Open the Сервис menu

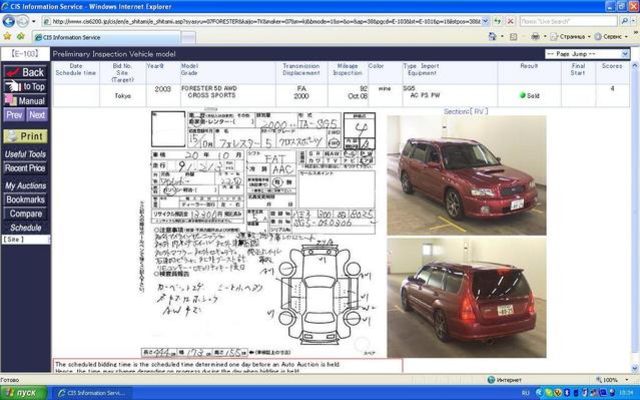coord(611,37)
